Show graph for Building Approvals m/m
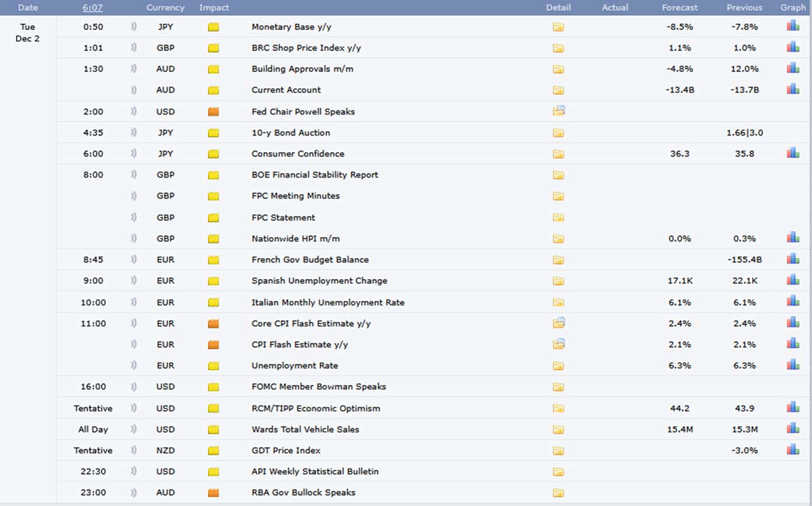Viewport: 812px width, 506px height. [792, 68]
